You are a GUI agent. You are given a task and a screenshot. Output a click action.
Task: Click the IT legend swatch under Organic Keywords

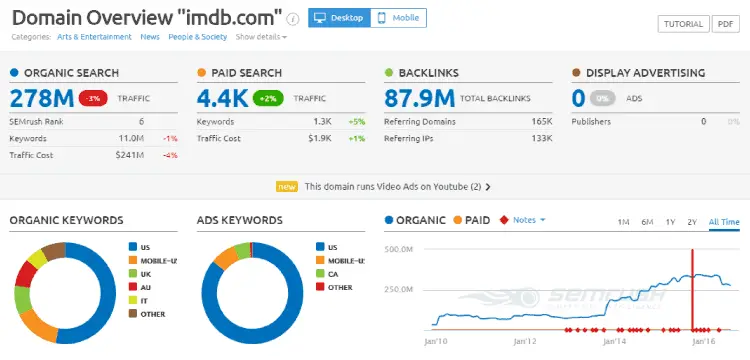[133, 301]
